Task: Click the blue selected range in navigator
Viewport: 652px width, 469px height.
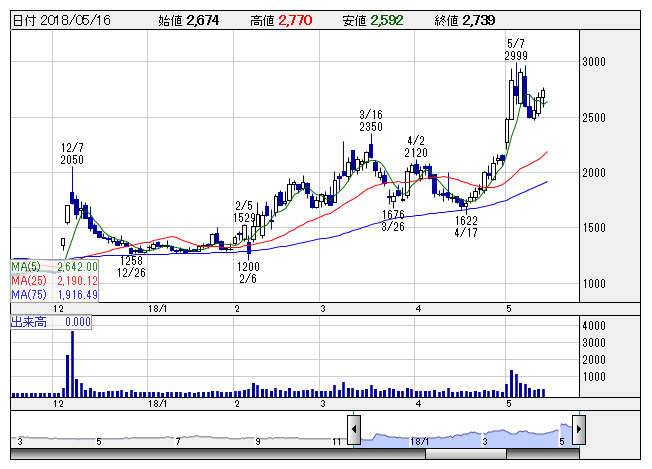Action: [466, 437]
